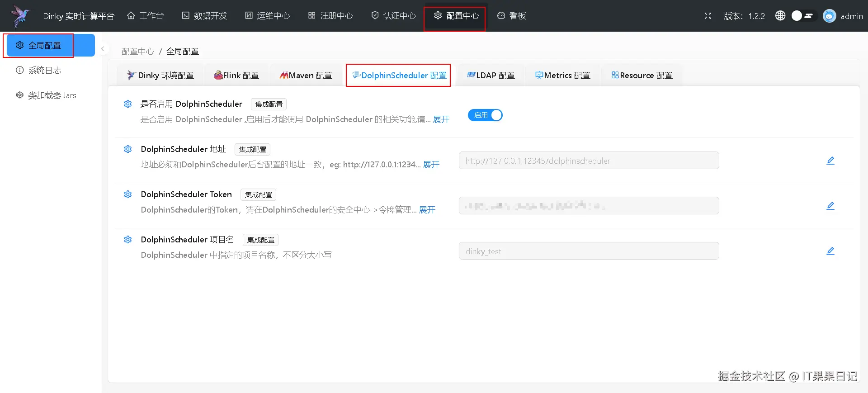Click gear icon beside 是否启用 DolphinScheduler

pyautogui.click(x=128, y=104)
